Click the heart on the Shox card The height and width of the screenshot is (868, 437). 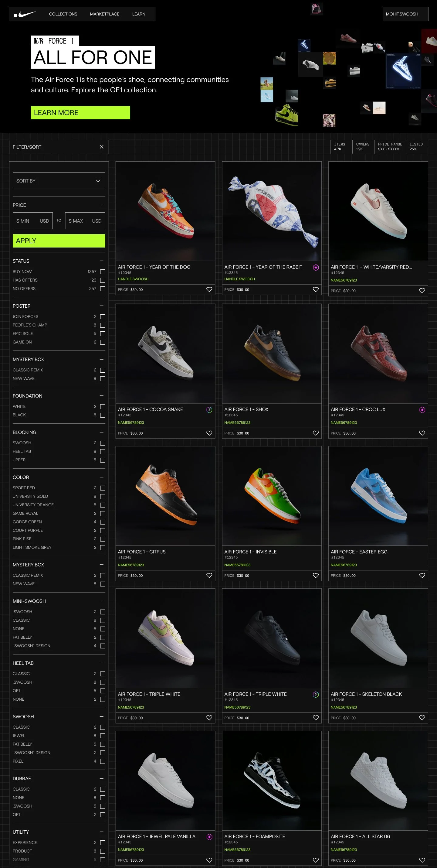(x=316, y=433)
